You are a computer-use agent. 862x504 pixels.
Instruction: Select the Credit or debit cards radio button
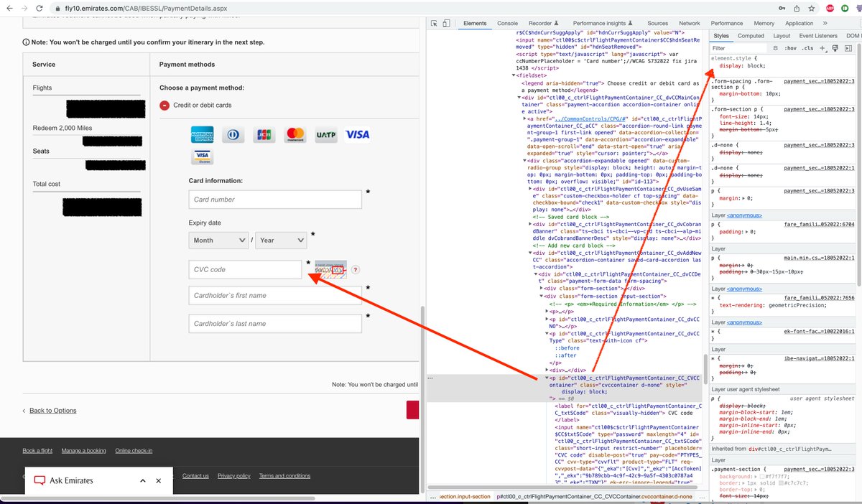click(x=165, y=106)
